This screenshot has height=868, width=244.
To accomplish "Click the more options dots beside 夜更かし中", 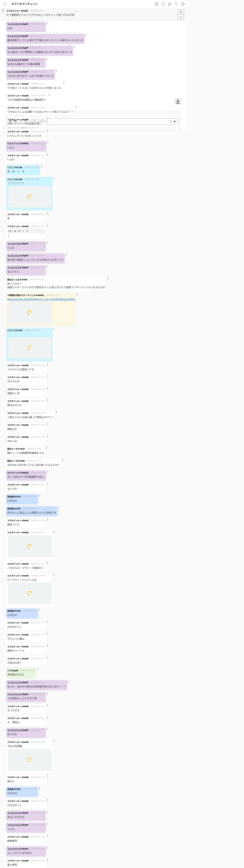I will (48, 388).
